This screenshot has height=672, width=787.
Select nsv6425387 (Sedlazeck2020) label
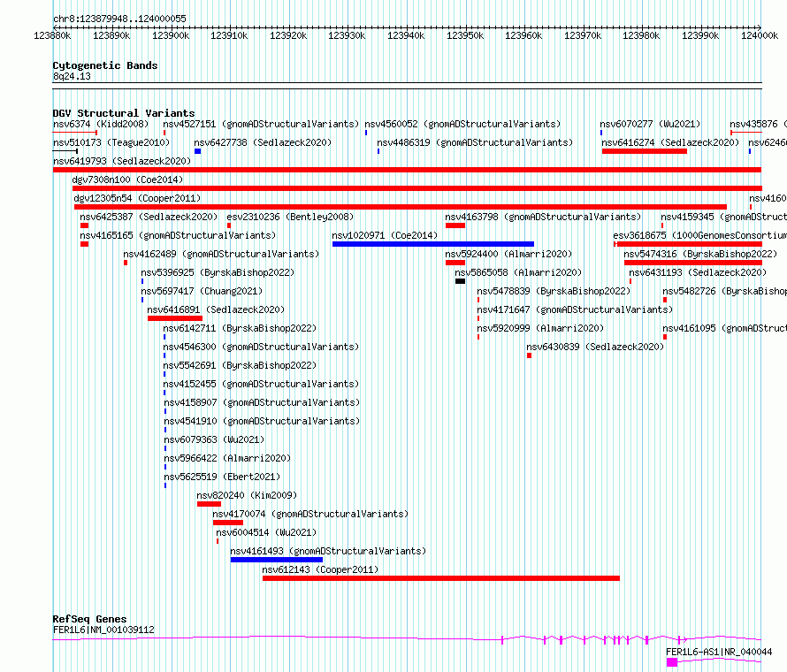coord(149,217)
